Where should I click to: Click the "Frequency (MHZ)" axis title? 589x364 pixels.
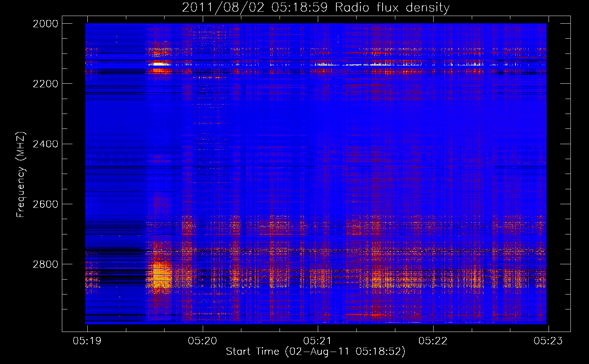pyautogui.click(x=21, y=175)
